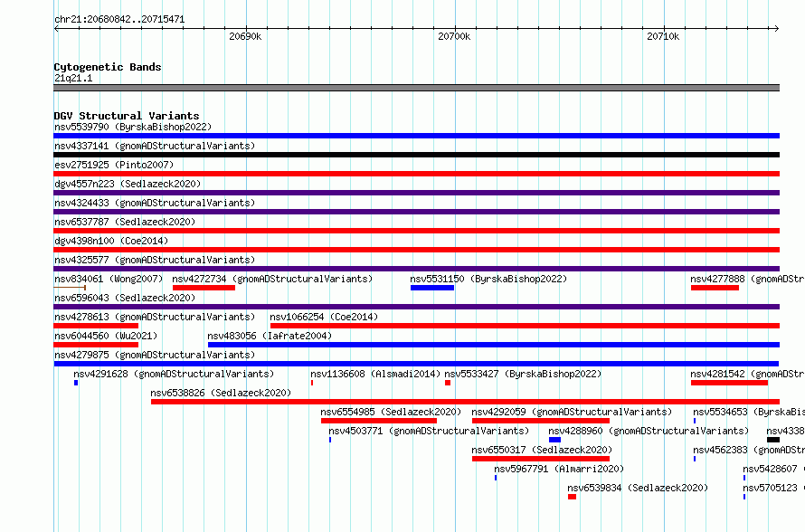Click the nsv5428607 variant label

773,469
